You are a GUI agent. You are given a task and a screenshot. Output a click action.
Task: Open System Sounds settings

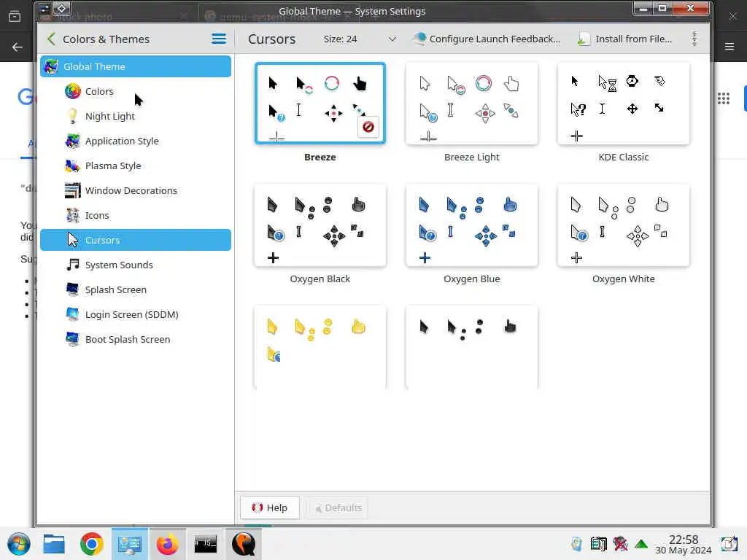point(136,265)
